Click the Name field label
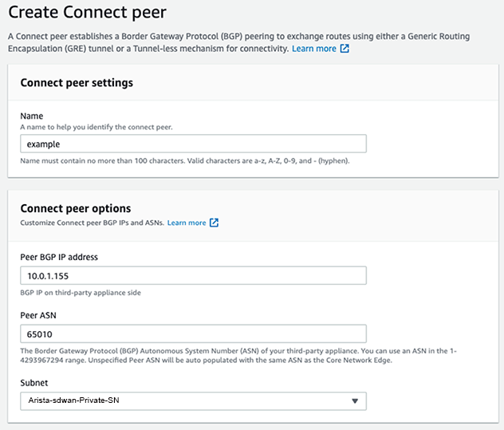Screen dimensions: 504x430 [31, 116]
